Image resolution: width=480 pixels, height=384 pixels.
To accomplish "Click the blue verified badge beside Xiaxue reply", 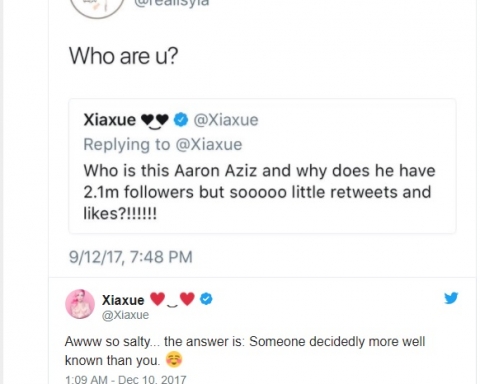I will [x=206, y=299].
